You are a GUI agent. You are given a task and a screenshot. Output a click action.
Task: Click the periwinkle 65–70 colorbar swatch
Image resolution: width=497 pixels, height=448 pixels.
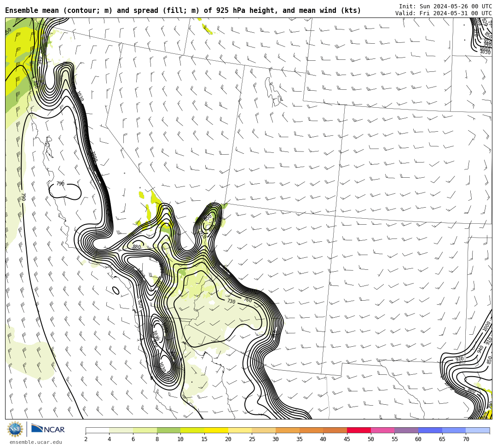454,430
